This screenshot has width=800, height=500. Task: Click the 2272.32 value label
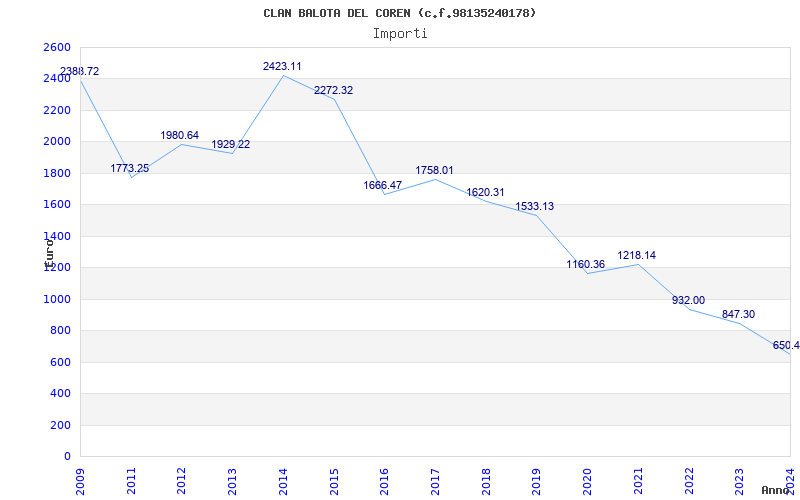click(333, 90)
